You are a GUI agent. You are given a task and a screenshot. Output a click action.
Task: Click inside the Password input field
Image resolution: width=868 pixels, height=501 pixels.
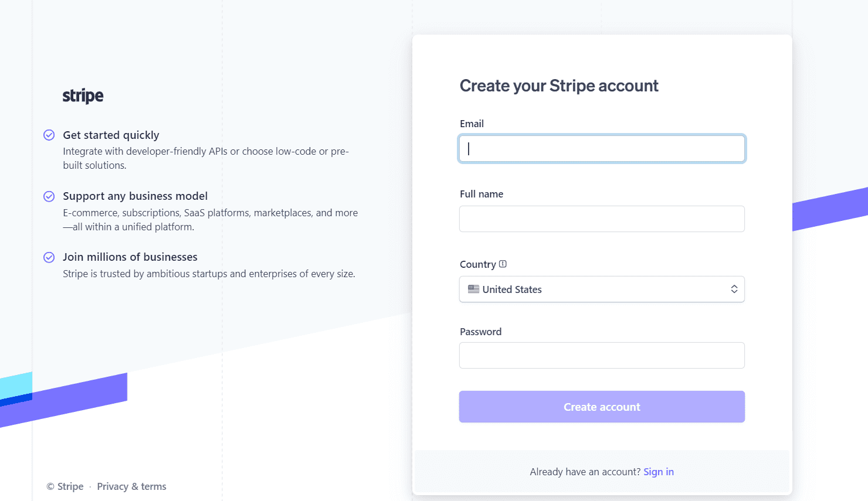point(602,355)
